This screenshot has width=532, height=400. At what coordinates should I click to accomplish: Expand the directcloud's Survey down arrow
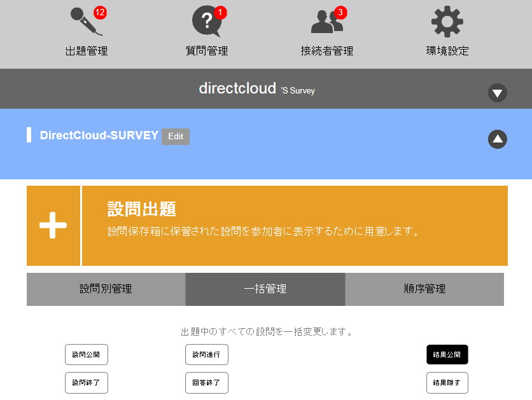click(x=498, y=93)
